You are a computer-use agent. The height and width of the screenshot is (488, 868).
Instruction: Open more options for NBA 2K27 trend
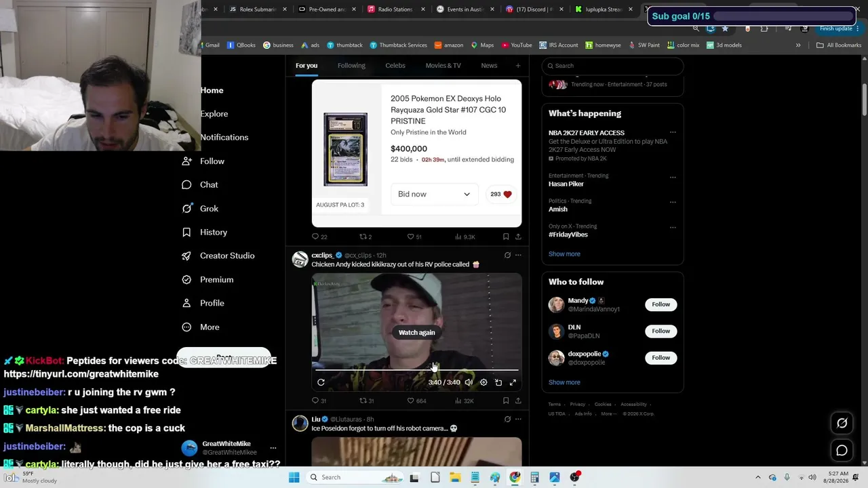pos(673,133)
